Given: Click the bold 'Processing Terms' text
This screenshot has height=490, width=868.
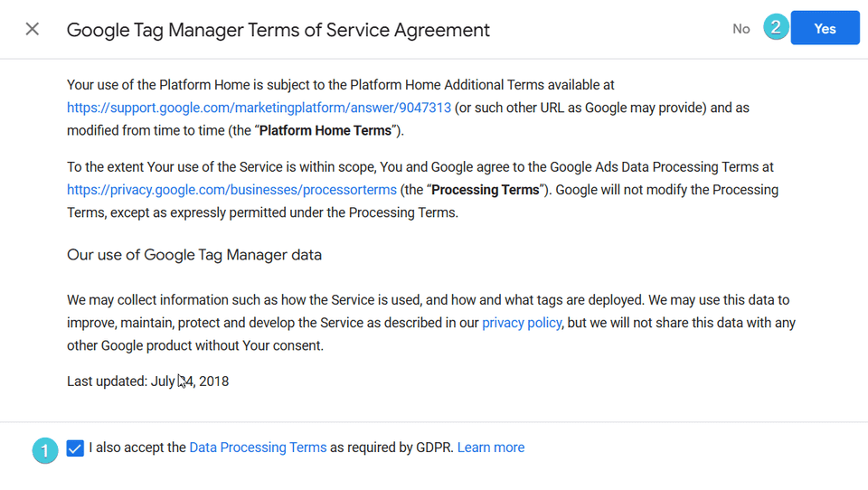Looking at the screenshot, I should pyautogui.click(x=486, y=190).
